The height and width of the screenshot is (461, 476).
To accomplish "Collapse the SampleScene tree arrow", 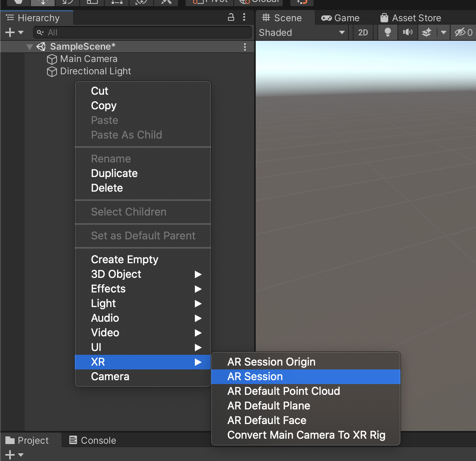I will pos(29,47).
